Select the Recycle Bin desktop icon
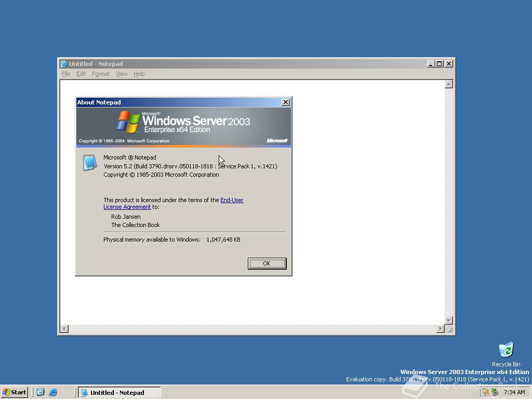Image resolution: width=532 pixels, height=399 pixels. [x=506, y=354]
